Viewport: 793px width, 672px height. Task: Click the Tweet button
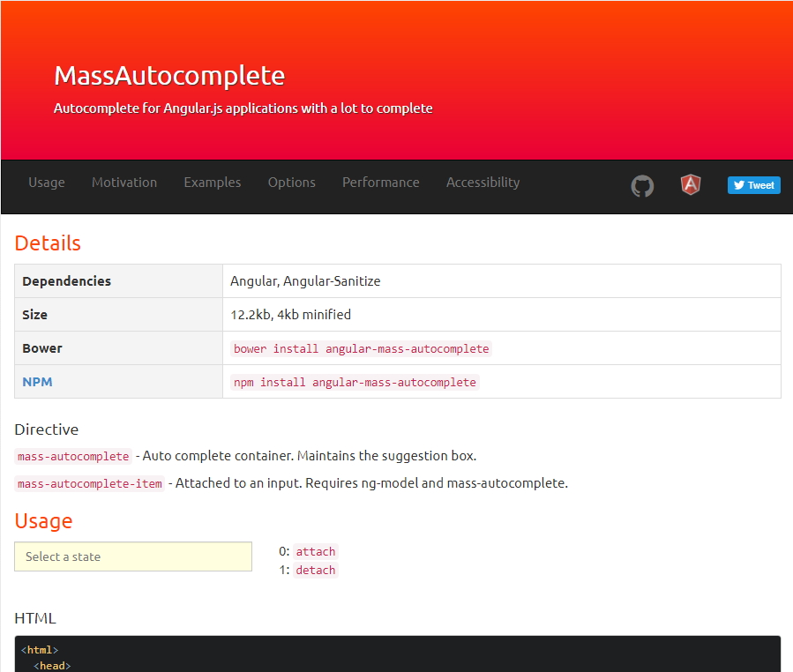pos(754,185)
